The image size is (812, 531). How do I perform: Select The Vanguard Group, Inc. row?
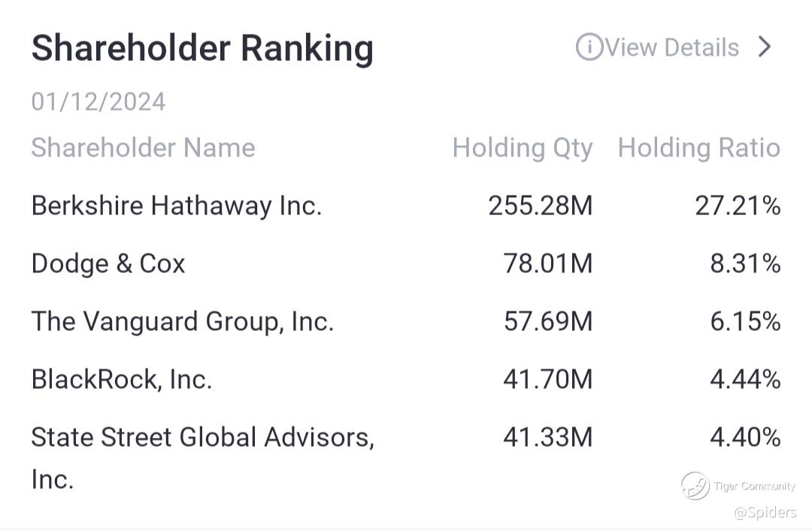point(406,322)
